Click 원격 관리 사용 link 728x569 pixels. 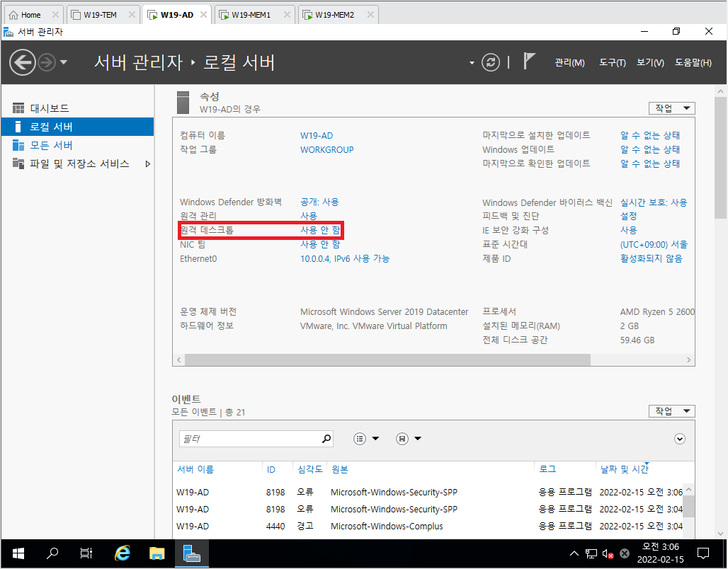tap(309, 216)
